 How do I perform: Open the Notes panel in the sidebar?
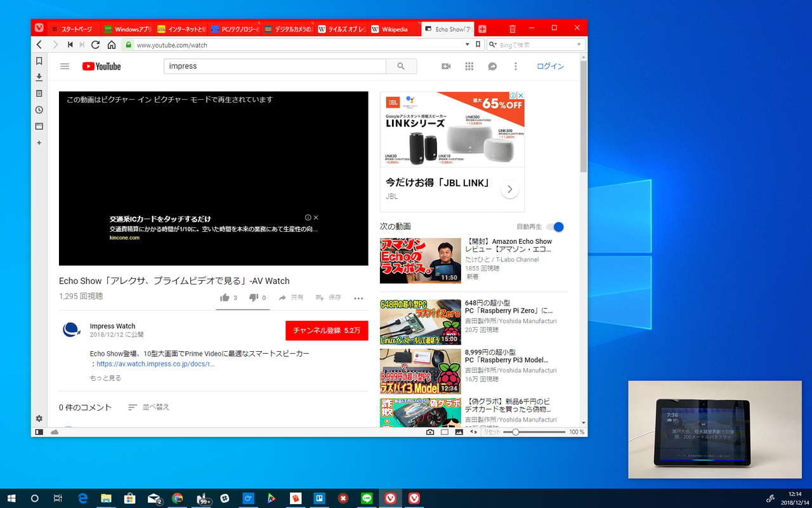point(39,93)
